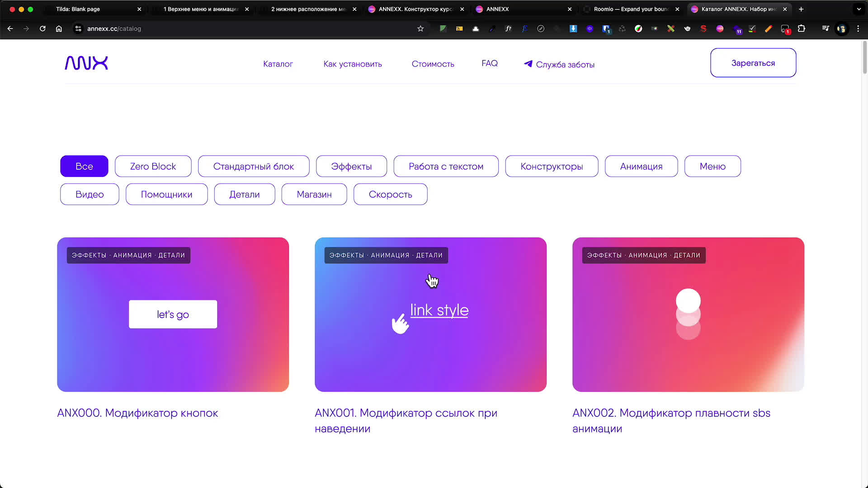Expand the tab search dropdown arrow
Image resolution: width=868 pixels, height=488 pixels.
coord(859,9)
